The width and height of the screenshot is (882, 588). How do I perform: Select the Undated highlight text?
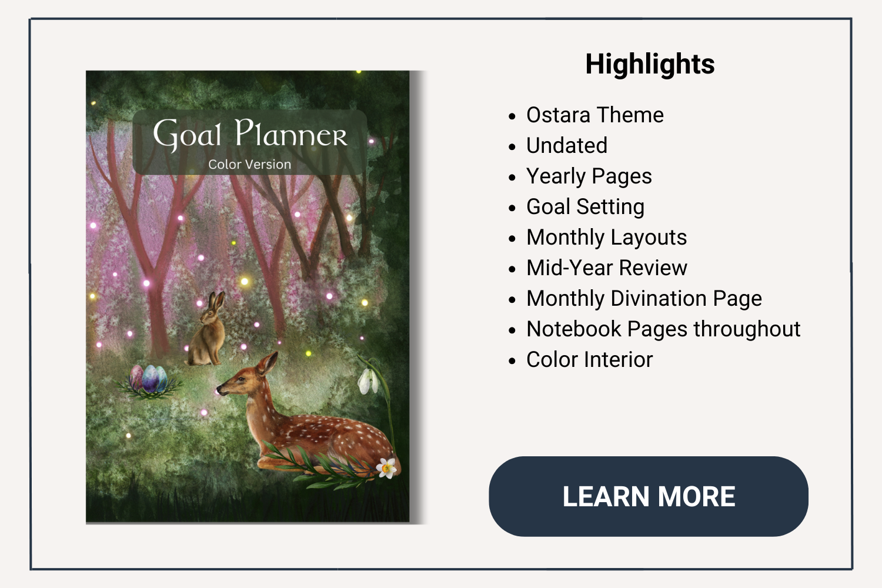click(566, 145)
